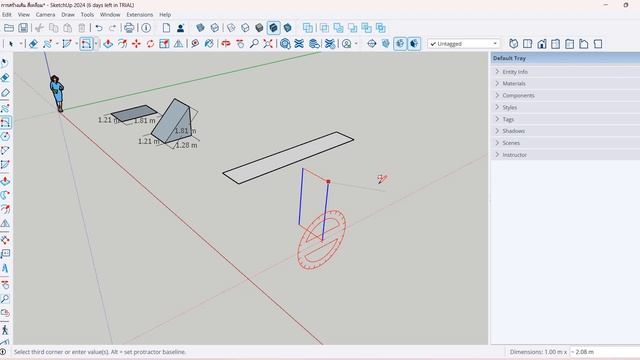This screenshot has width=640, height=360.
Task: Open Model Info with the circled i icon
Action: pyautogui.click(x=146, y=28)
